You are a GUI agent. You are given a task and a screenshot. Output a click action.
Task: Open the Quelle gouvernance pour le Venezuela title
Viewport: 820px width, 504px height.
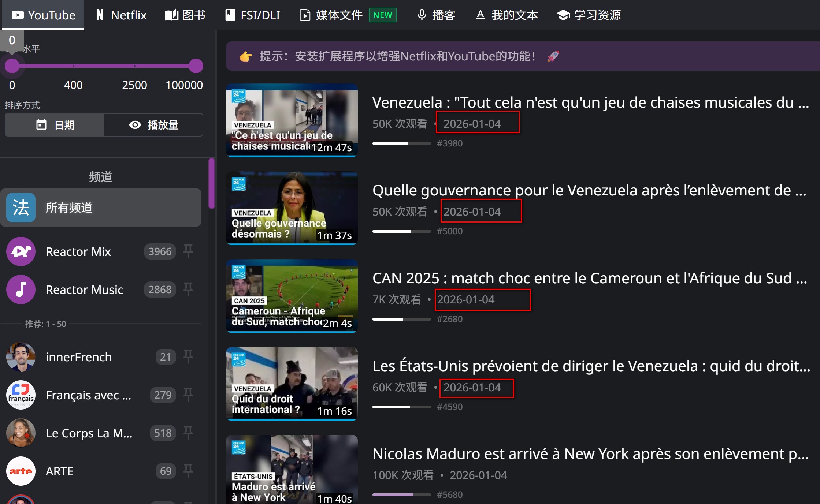(x=589, y=190)
